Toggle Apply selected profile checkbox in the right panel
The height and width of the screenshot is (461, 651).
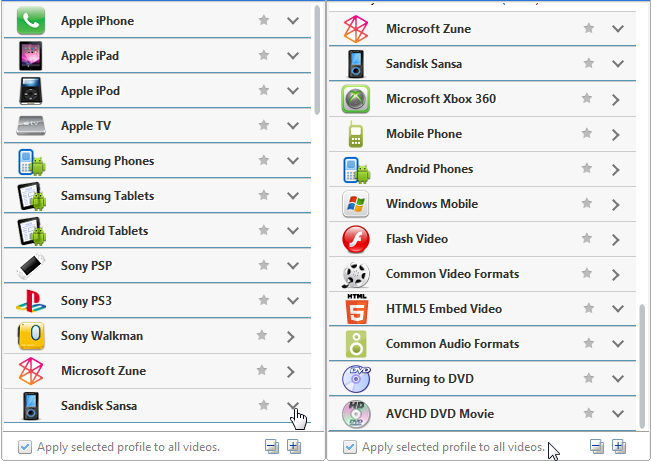click(350, 447)
